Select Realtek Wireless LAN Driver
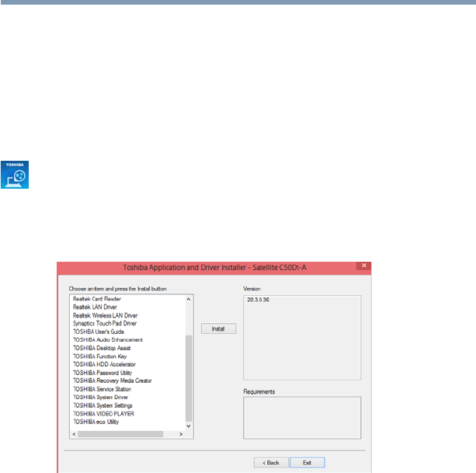Viewport: 476px width, 473px height. pos(105,315)
